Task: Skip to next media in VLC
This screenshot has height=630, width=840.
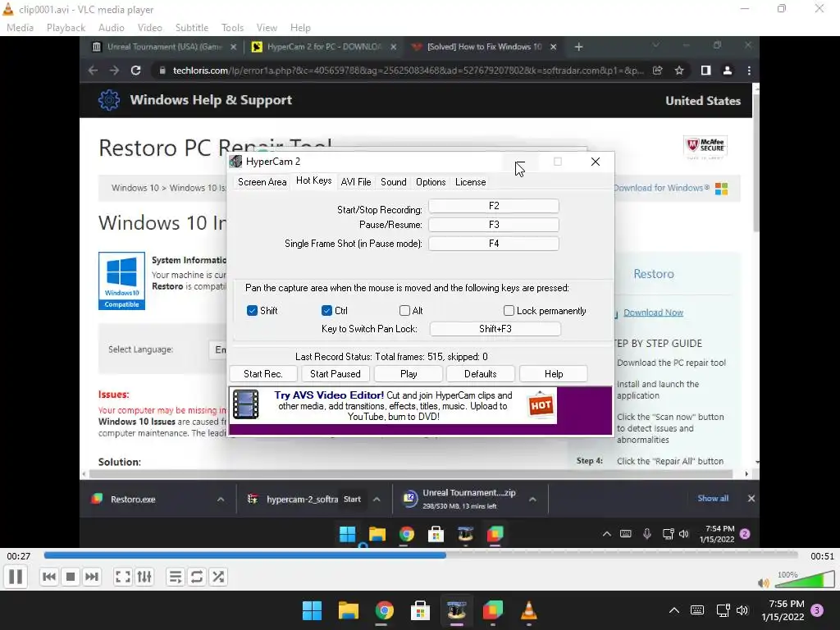Action: click(92, 577)
